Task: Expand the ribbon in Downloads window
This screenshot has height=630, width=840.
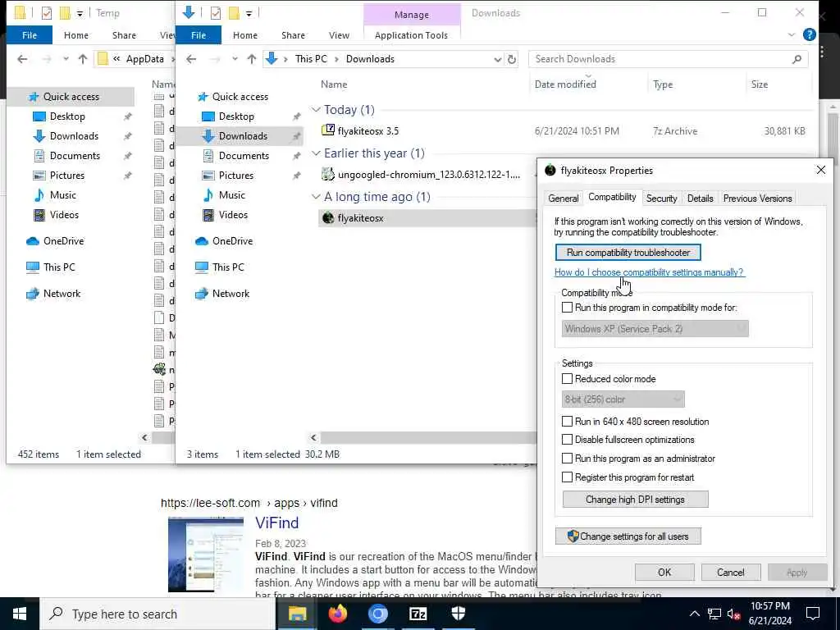Action: pos(792,34)
